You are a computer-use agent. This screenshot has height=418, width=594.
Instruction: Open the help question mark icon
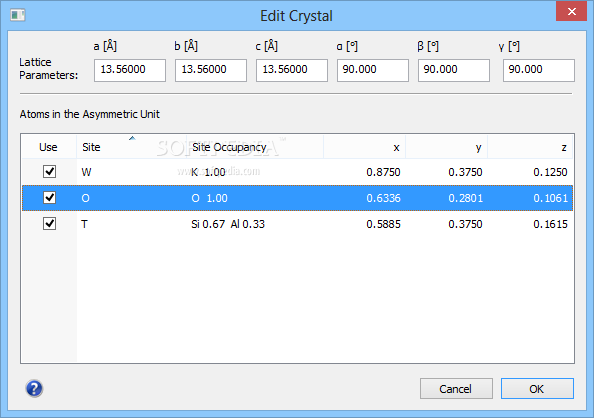click(34, 388)
